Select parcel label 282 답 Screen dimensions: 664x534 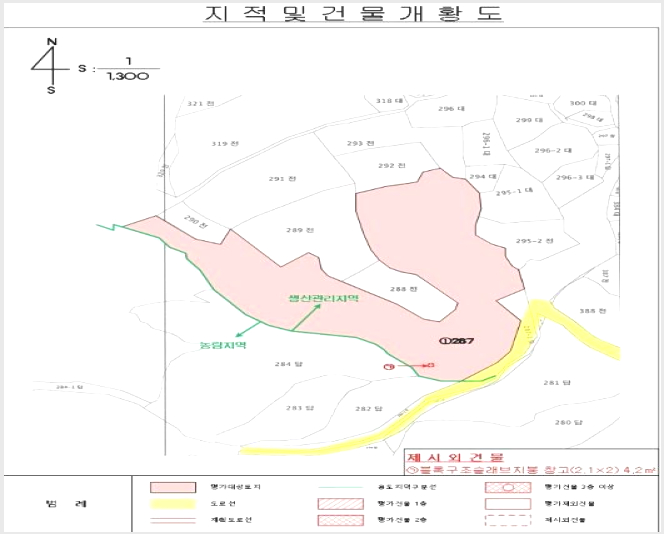coord(369,409)
